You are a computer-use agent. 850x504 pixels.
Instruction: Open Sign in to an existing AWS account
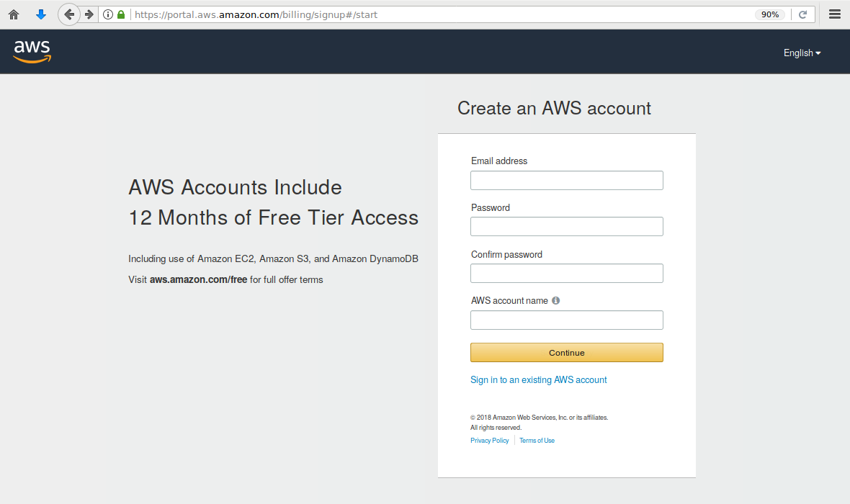[538, 379]
